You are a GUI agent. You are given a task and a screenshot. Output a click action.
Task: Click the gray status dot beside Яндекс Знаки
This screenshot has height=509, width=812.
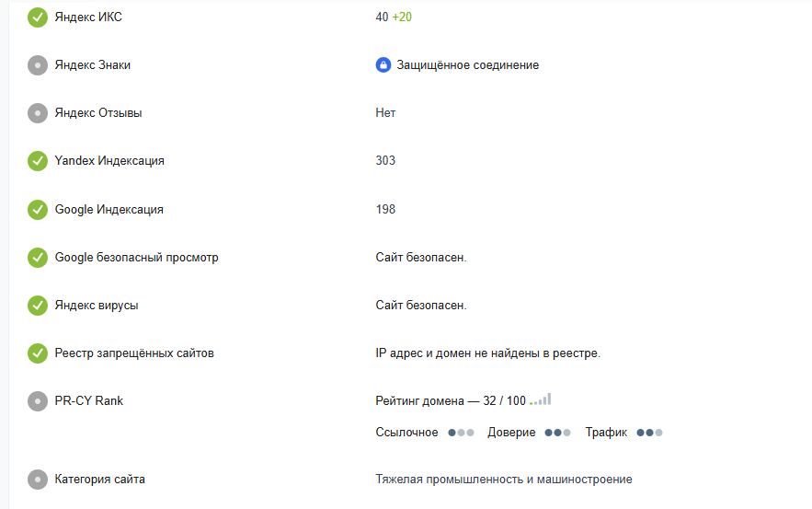coord(38,65)
